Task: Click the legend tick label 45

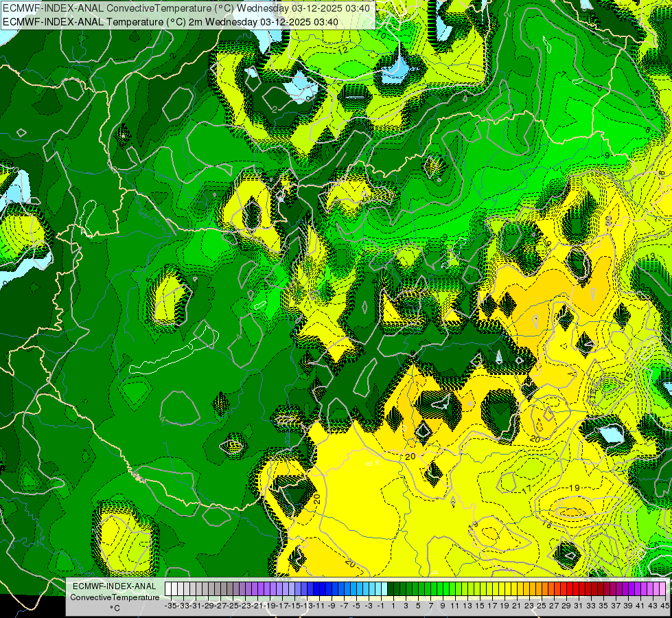Action: pos(664,606)
